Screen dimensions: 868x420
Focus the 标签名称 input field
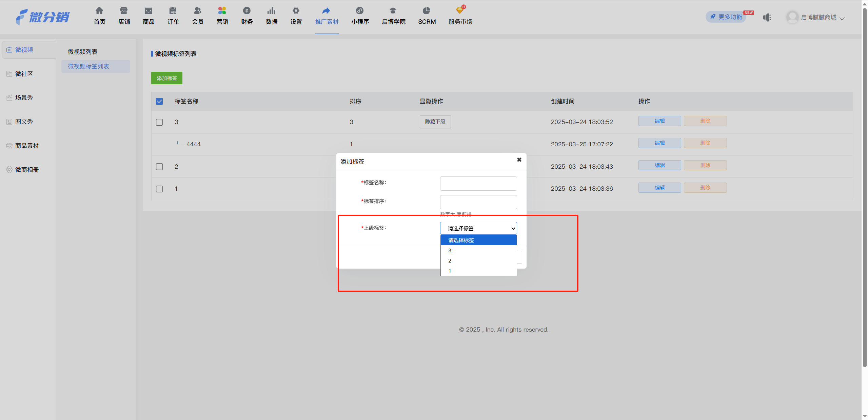(478, 184)
